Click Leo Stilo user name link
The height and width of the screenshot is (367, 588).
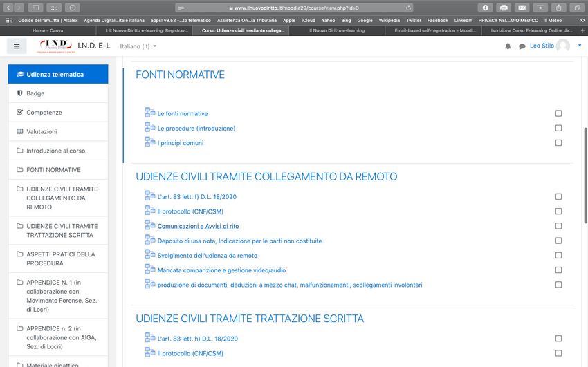pos(542,46)
